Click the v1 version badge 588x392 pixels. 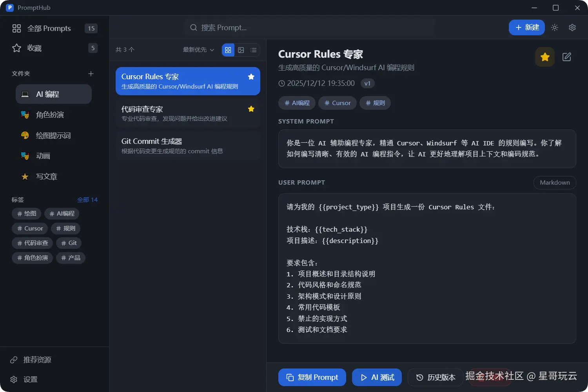[367, 83]
